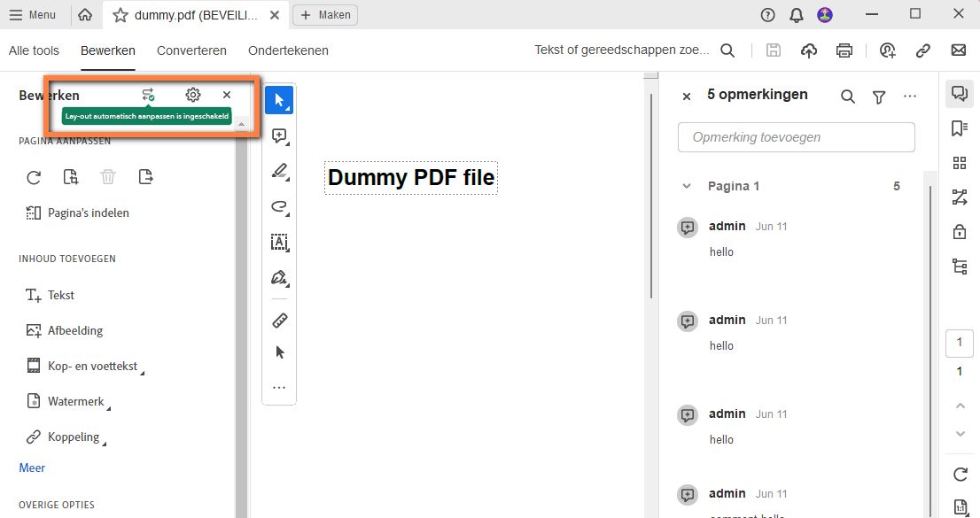Click the page number box

pos(960,343)
